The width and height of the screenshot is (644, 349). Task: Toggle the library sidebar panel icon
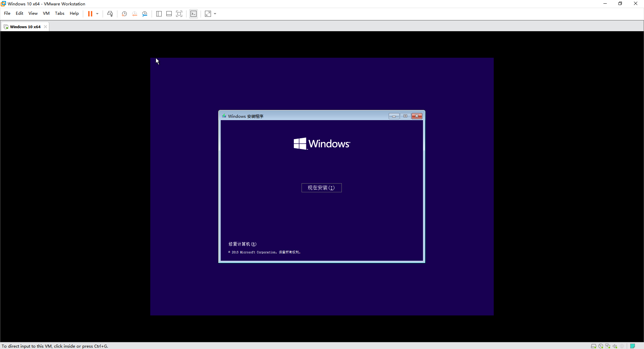point(159,14)
